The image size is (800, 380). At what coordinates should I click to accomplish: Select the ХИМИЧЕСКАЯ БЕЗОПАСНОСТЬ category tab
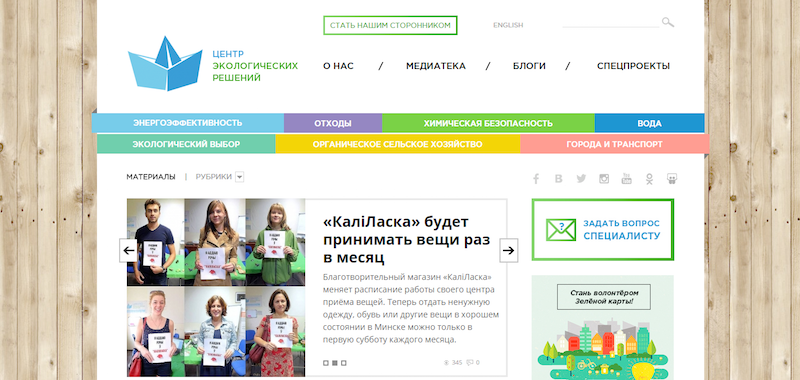point(488,123)
